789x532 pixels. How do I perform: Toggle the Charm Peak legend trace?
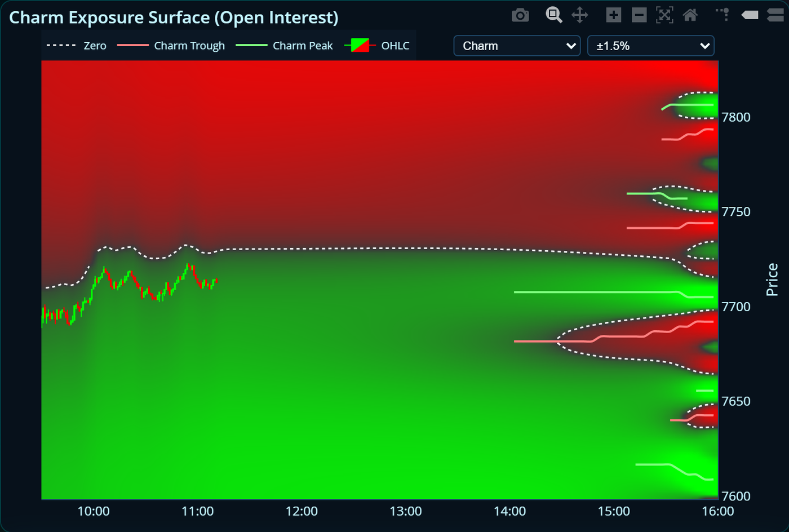tap(284, 46)
